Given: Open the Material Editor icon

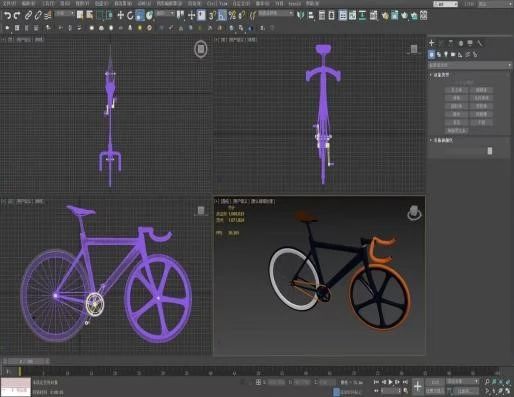Looking at the screenshot, I should pos(385,16).
